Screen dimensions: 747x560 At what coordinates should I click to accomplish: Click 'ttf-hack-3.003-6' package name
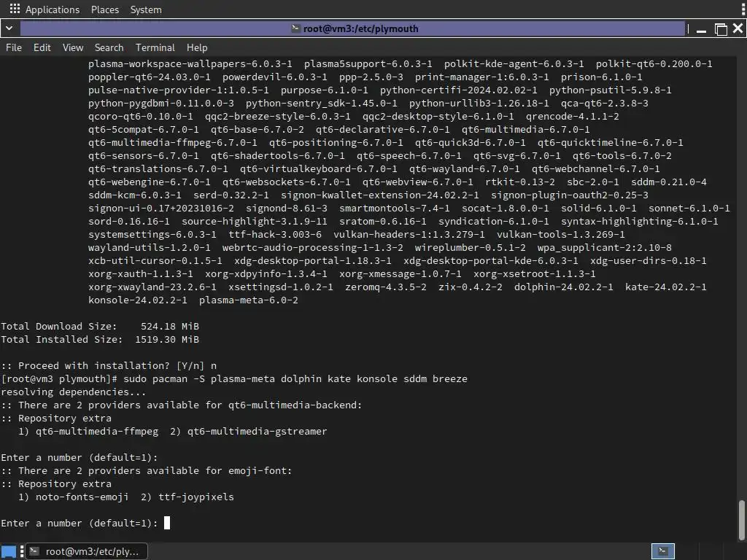pos(275,234)
